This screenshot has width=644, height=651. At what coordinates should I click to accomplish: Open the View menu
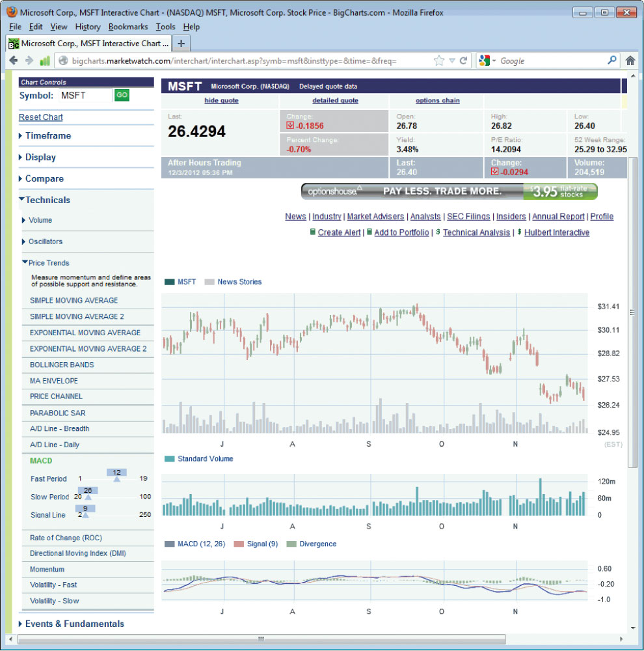[x=59, y=27]
